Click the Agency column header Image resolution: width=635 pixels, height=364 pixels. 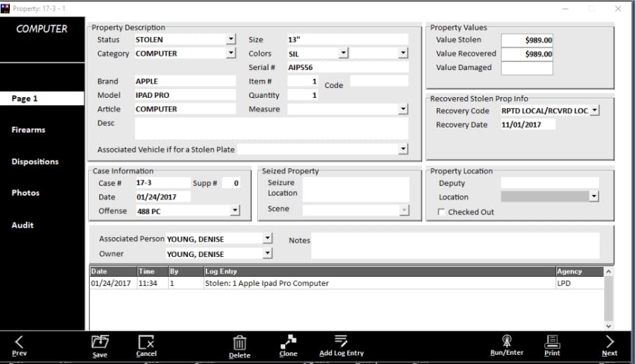[580, 272]
